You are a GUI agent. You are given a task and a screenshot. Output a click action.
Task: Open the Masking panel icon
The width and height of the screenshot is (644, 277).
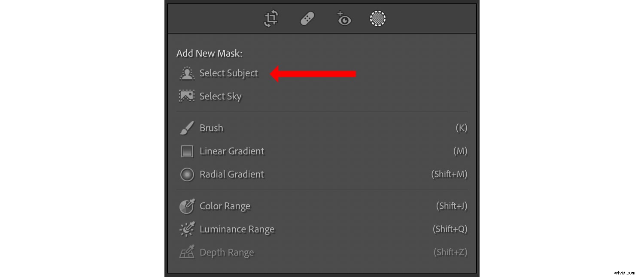coord(377,18)
